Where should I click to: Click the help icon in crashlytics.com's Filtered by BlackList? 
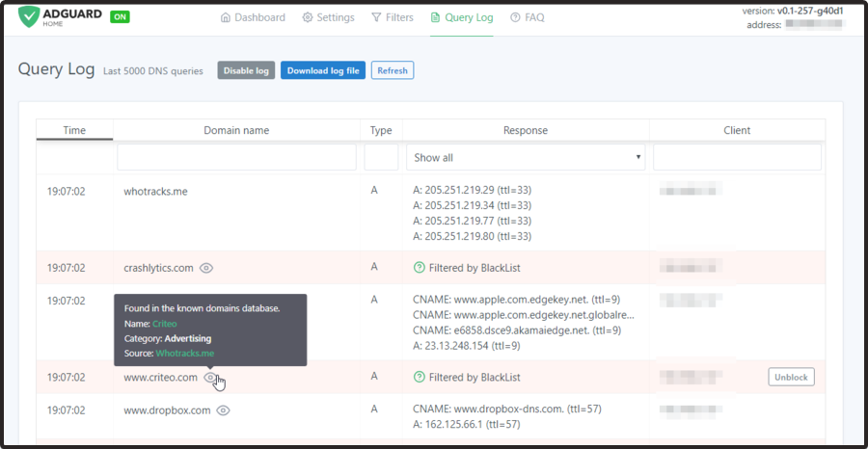[420, 268]
